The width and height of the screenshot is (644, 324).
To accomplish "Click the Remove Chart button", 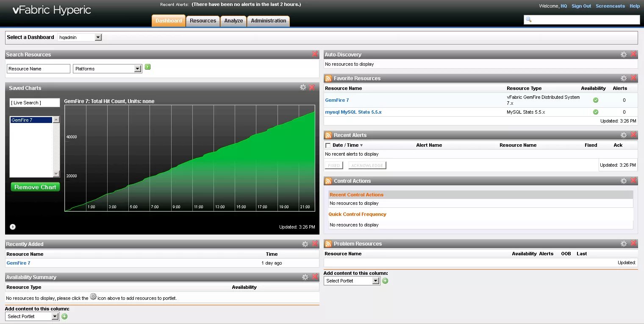I will pos(35,187).
